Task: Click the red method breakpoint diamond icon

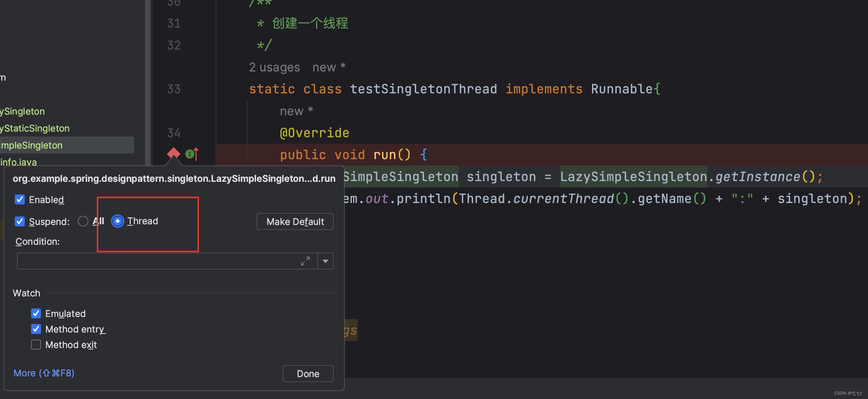Action: (x=173, y=154)
